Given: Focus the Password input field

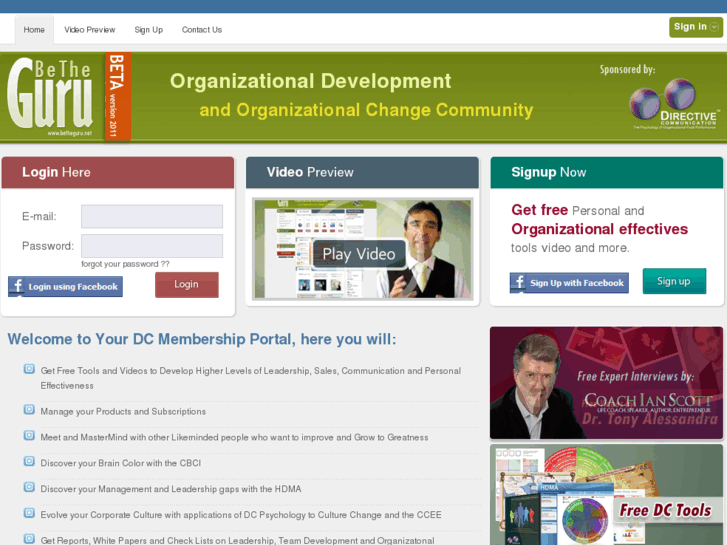Looking at the screenshot, I should click(x=152, y=246).
